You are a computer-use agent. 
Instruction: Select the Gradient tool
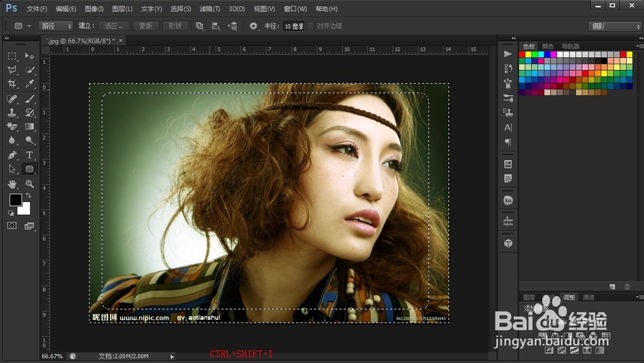(30, 127)
